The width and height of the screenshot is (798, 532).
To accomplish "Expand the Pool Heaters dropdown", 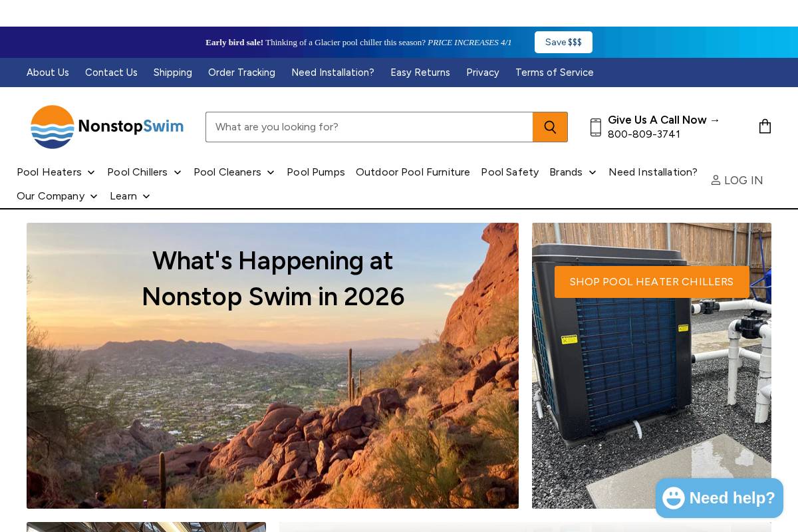I will (x=56, y=172).
